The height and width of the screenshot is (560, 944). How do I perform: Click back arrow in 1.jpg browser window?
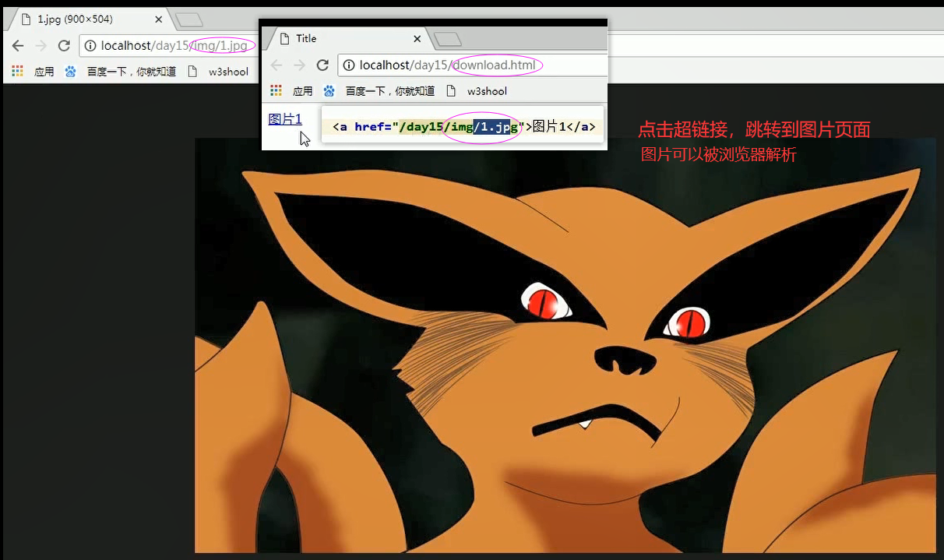(18, 46)
